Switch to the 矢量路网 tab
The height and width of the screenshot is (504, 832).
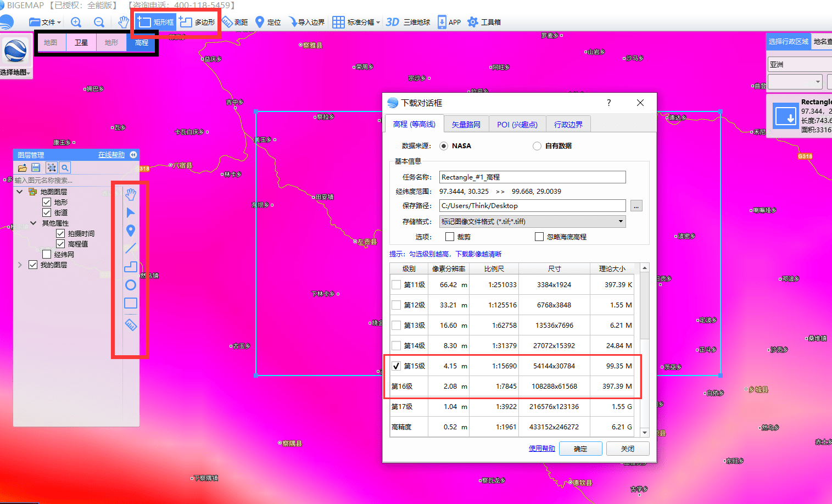click(466, 125)
